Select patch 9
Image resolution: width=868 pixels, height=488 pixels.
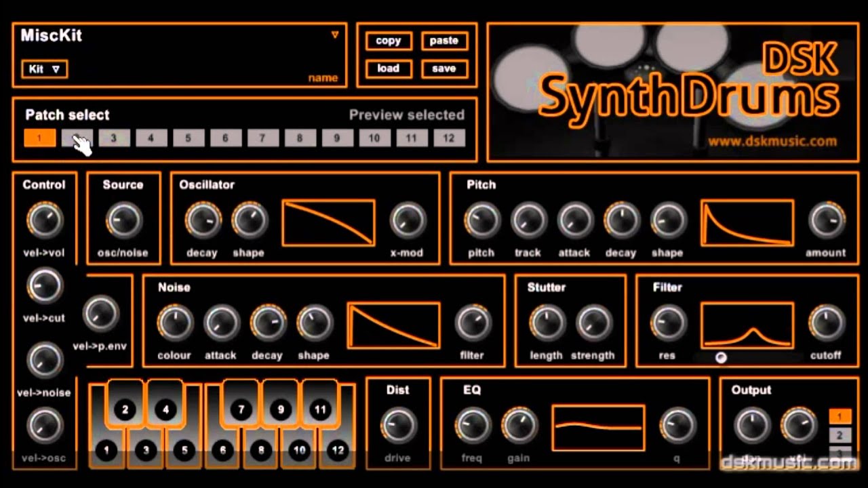[x=337, y=138]
